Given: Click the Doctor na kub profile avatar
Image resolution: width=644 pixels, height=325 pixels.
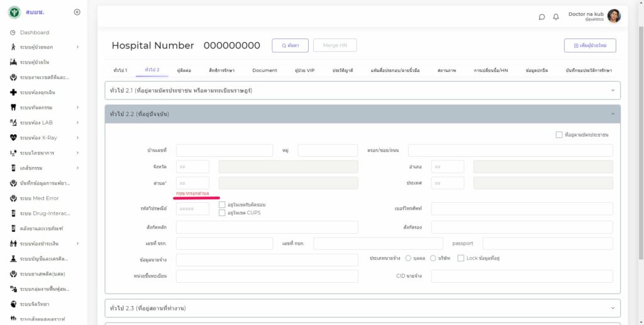Looking at the screenshot, I should (614, 16).
